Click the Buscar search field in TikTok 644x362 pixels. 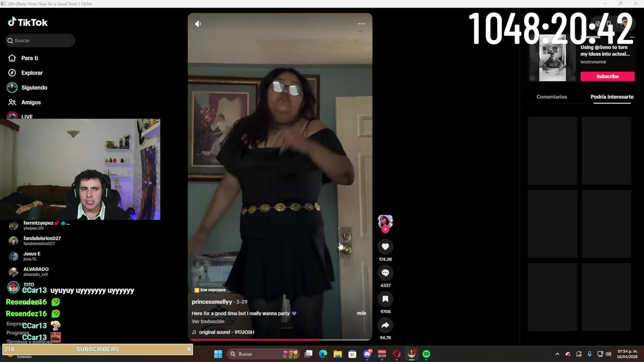point(40,40)
